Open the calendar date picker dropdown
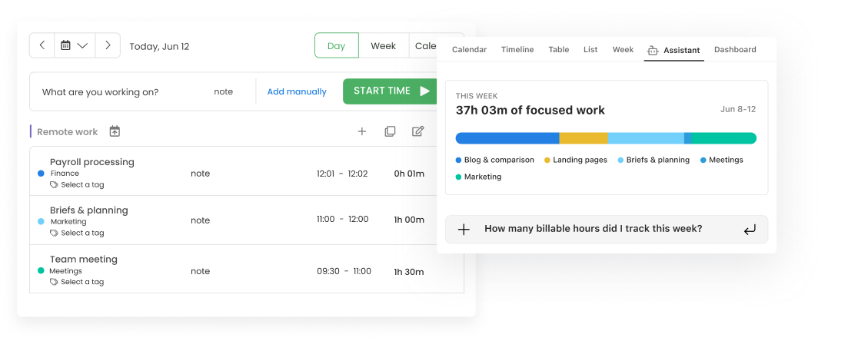 (x=74, y=45)
